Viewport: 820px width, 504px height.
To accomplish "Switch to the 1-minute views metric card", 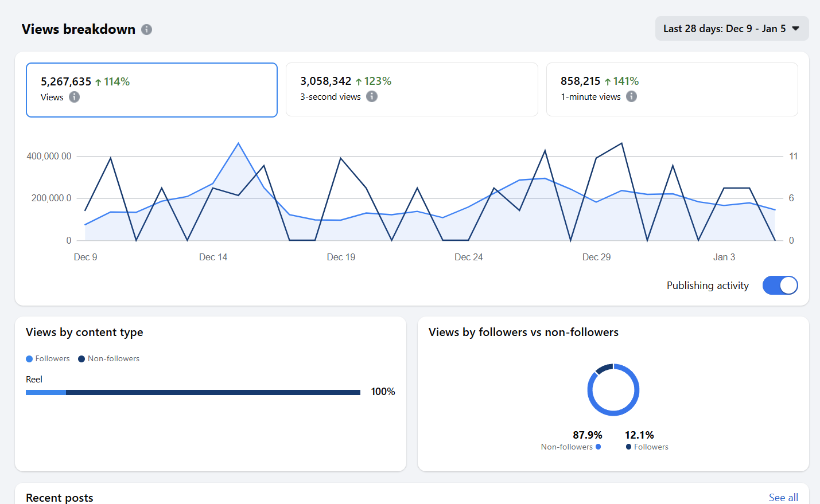I will pyautogui.click(x=671, y=89).
